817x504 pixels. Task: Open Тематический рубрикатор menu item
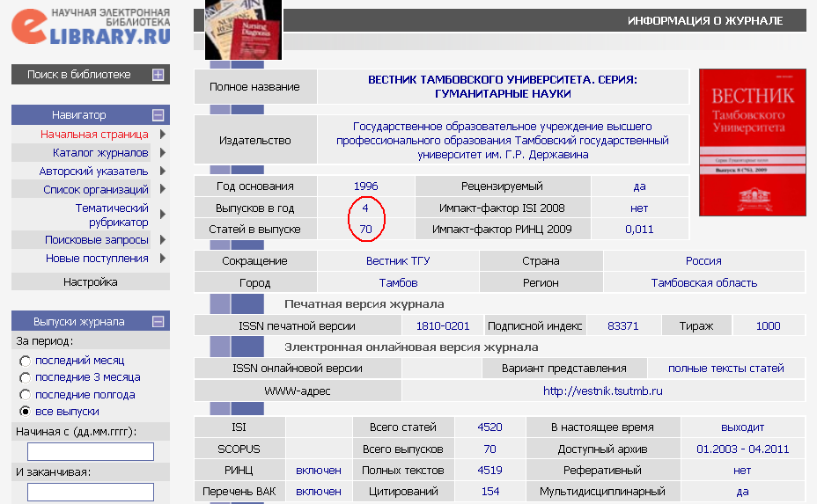pyautogui.click(x=112, y=215)
